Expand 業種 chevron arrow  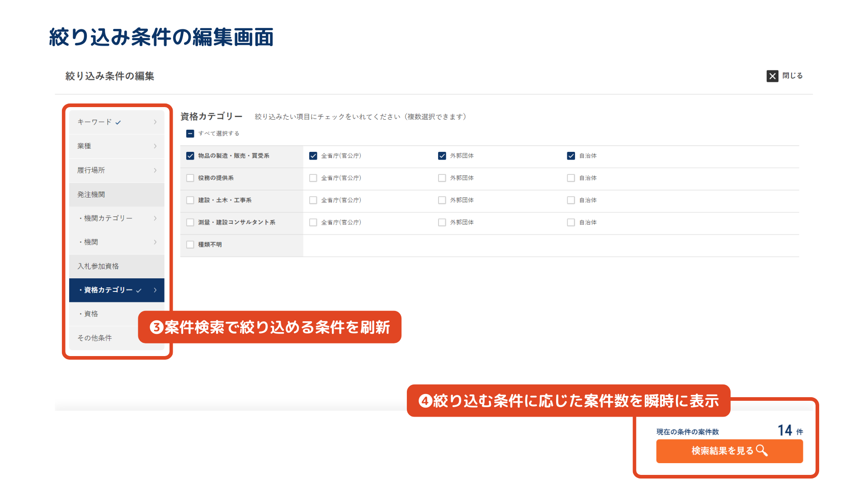coord(155,146)
